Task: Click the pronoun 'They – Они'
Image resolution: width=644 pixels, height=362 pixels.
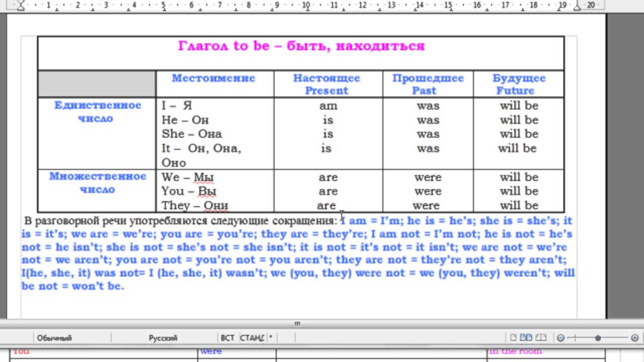Action: pos(195,205)
